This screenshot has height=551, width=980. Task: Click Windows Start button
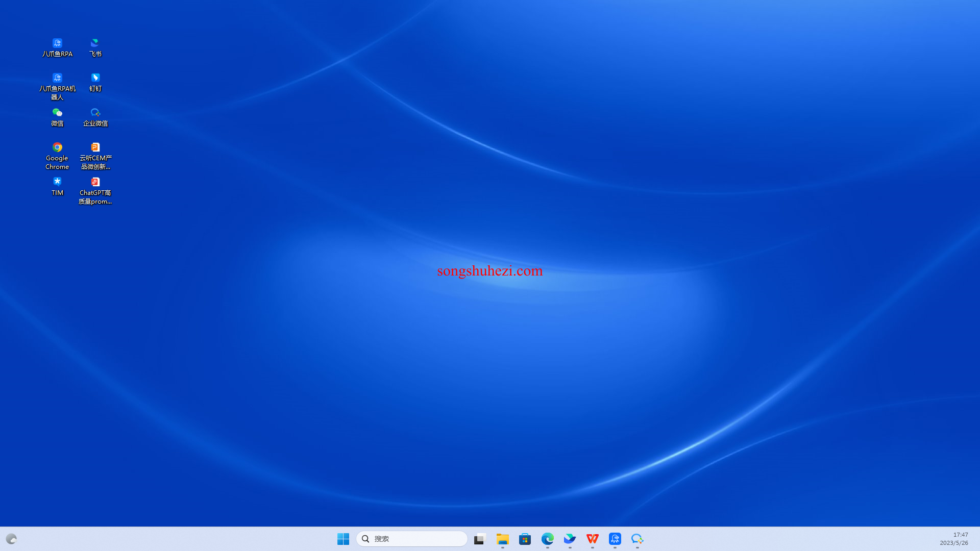pos(342,538)
